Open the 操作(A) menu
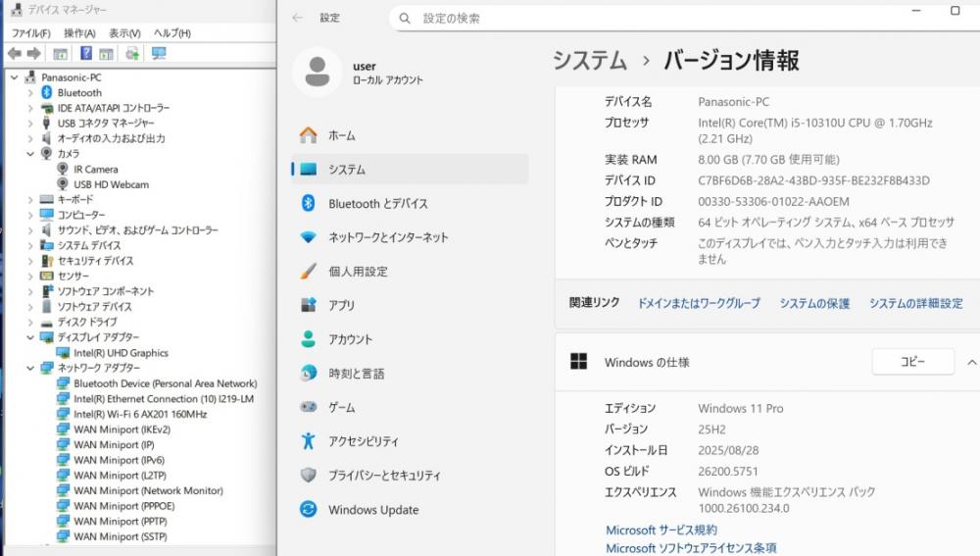Screen dimensions: 980x556 tap(79, 33)
